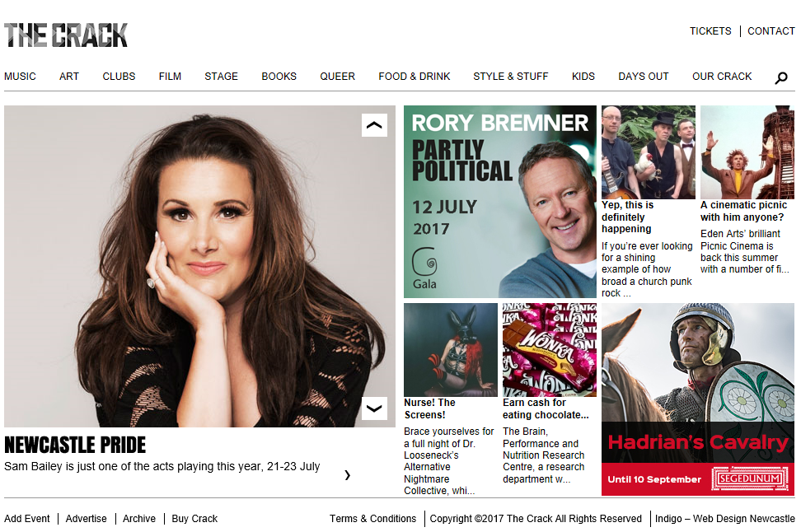Open the Hadrian's Cavalry banner
Image resolution: width=801 pixels, height=532 pixels.
(698, 399)
